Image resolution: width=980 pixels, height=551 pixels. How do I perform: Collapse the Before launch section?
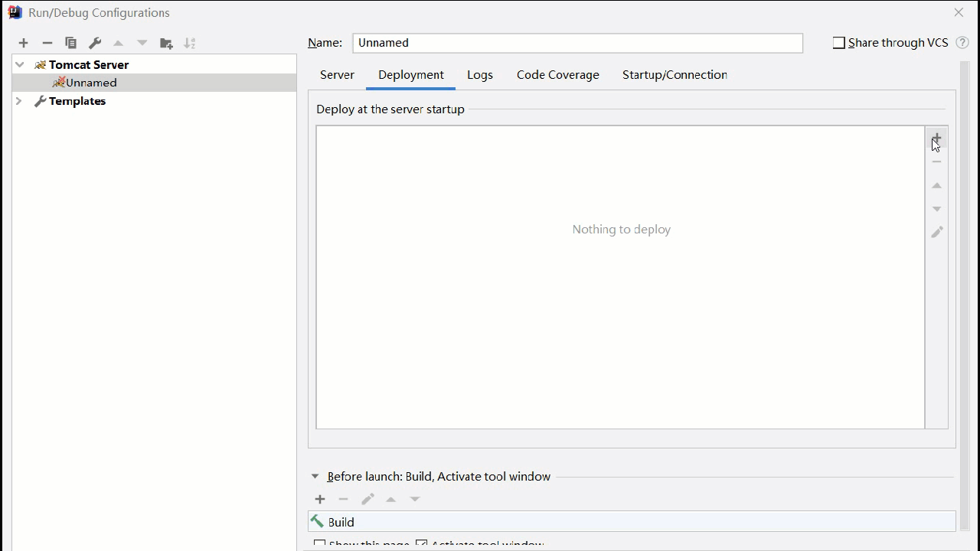pyautogui.click(x=315, y=476)
